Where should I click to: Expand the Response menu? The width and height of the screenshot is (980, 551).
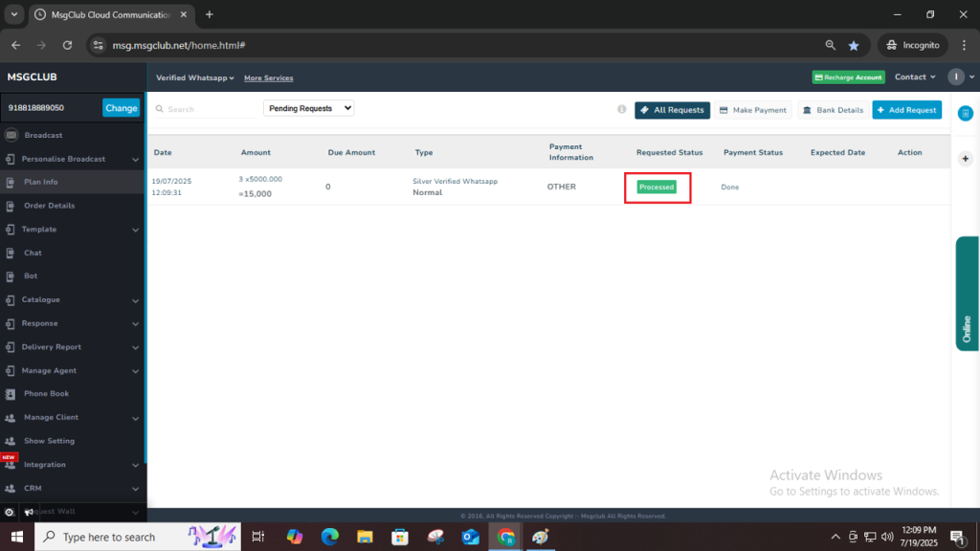135,323
